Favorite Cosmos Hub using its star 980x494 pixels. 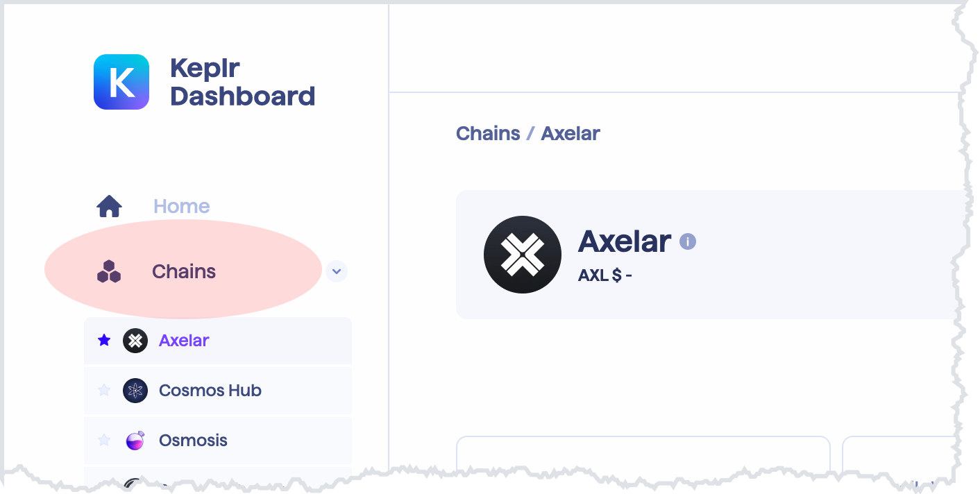pos(103,391)
